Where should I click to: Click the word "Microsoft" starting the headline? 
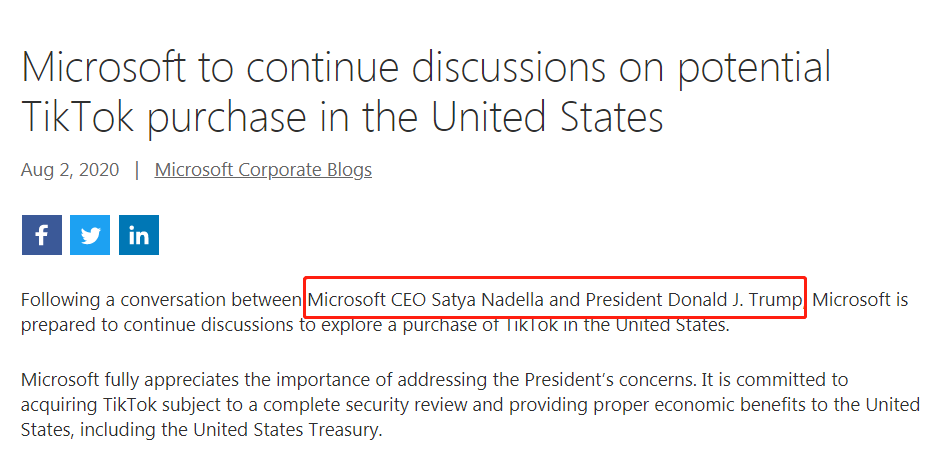pos(104,68)
